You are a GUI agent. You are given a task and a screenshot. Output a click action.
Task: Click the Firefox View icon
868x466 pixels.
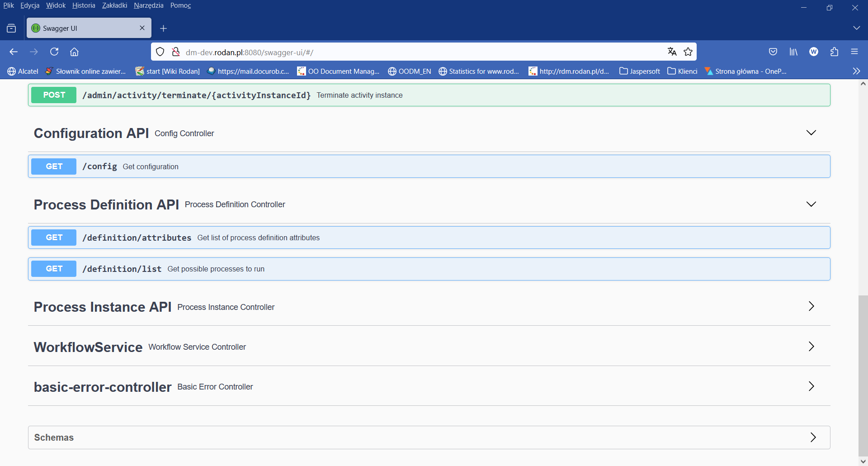[11, 28]
